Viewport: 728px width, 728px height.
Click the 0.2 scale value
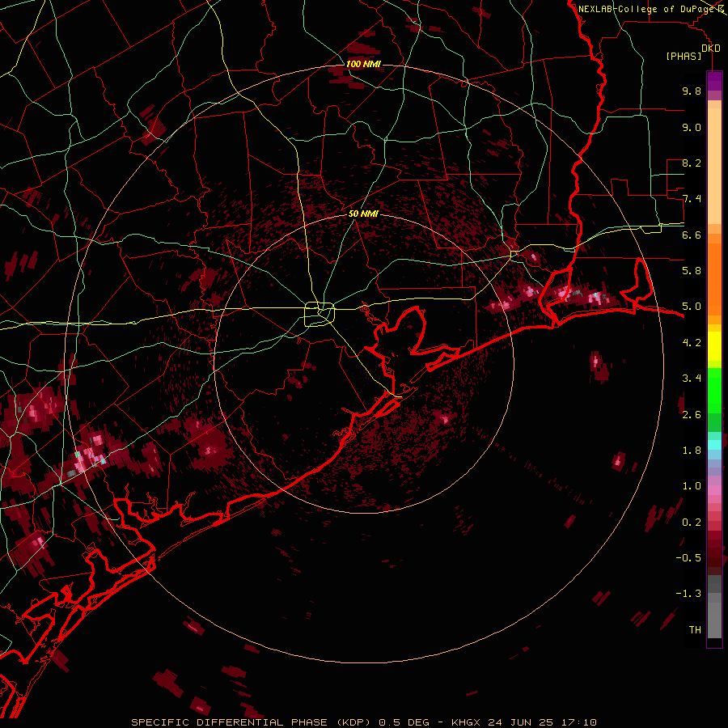692,523
